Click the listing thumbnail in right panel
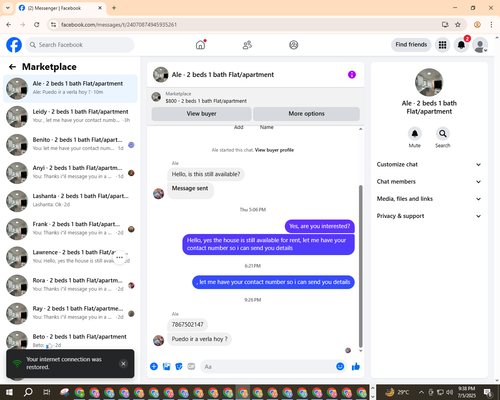This screenshot has height=400, width=500. pyautogui.click(x=429, y=82)
